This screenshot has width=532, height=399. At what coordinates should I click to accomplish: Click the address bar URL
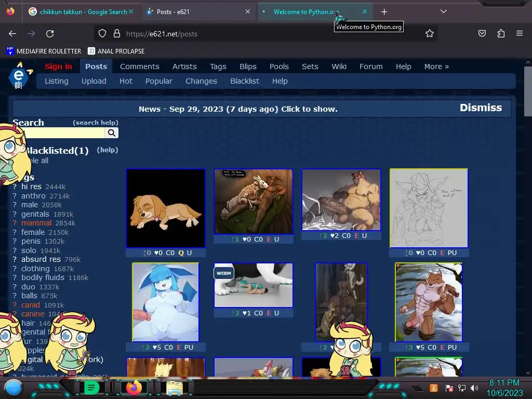pos(162,34)
